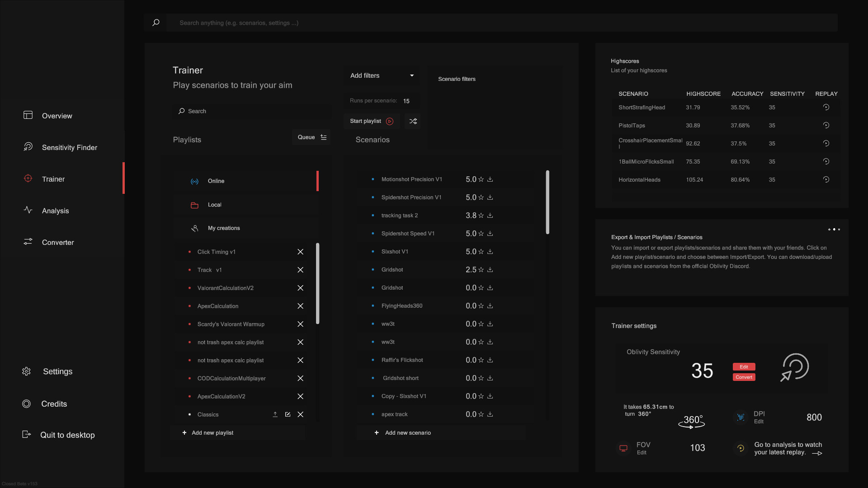868x488 pixels.
Task: Download the Motionshot Precision V1 scenario
Action: pos(491,179)
